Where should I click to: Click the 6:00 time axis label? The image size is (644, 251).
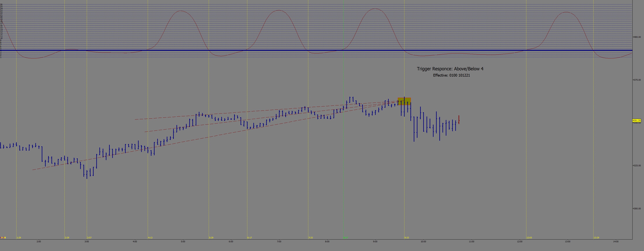click(231, 242)
